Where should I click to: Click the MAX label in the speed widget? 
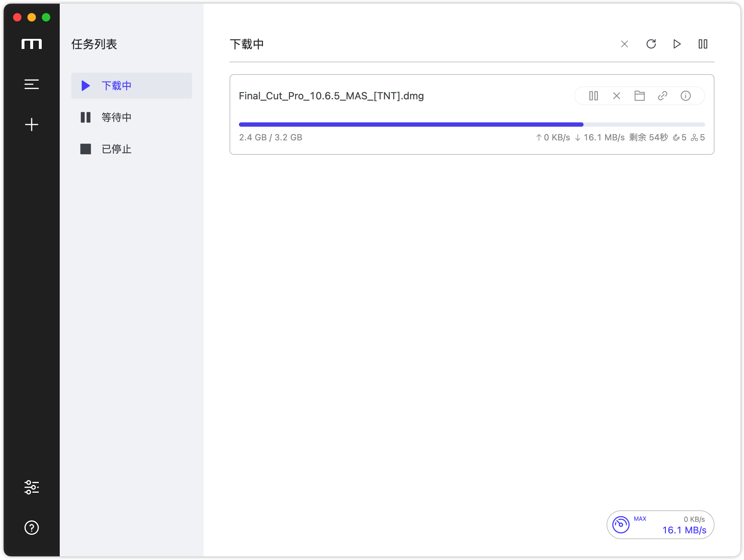pos(640,519)
